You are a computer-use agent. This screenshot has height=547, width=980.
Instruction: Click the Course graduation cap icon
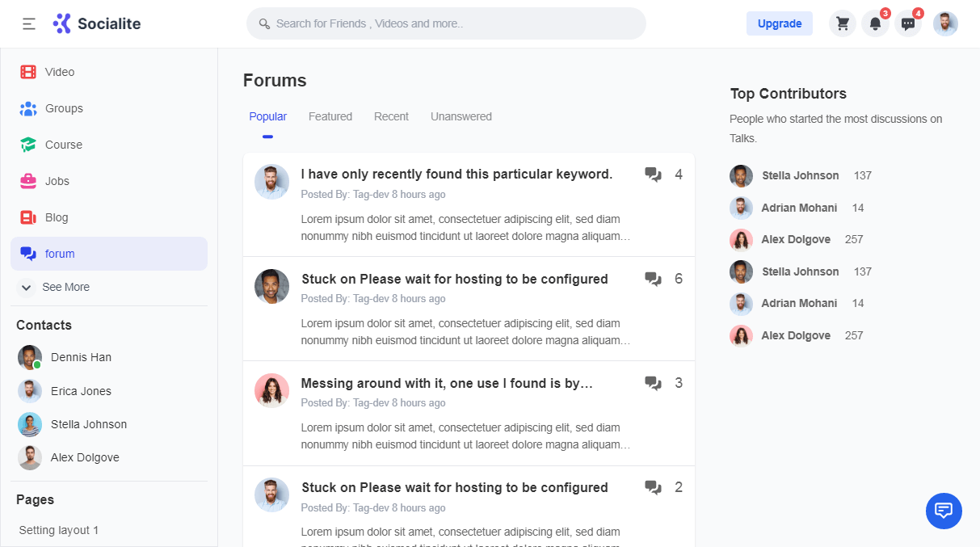[28, 145]
